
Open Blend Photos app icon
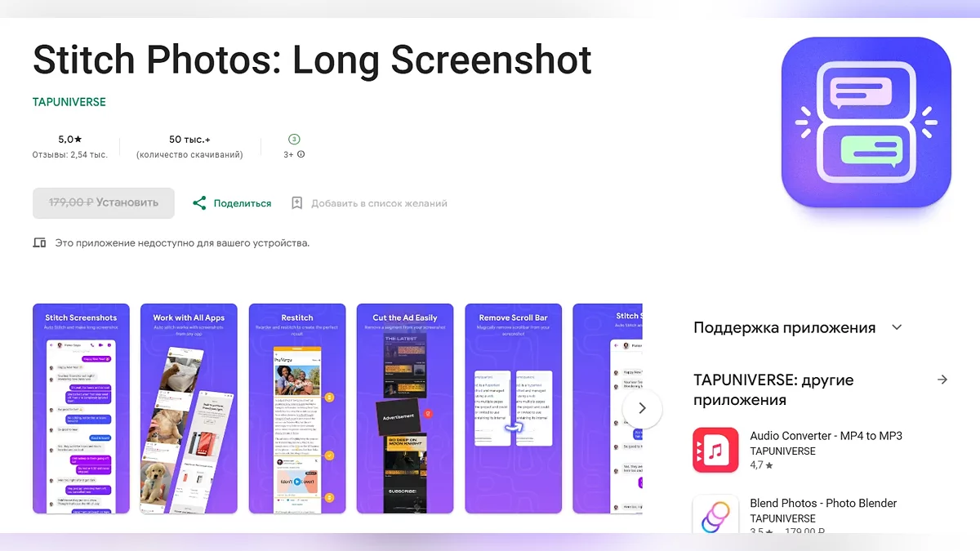[715, 514]
